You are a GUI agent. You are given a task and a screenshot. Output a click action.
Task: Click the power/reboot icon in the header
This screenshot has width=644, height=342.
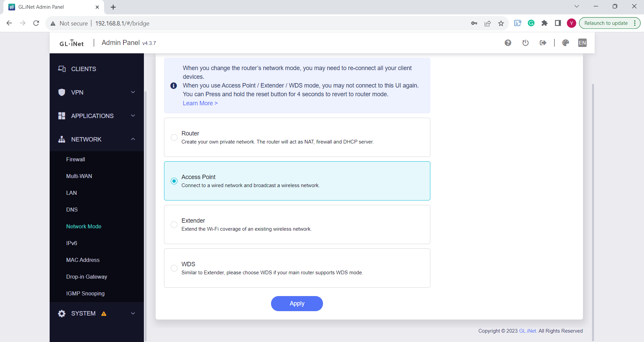525,43
